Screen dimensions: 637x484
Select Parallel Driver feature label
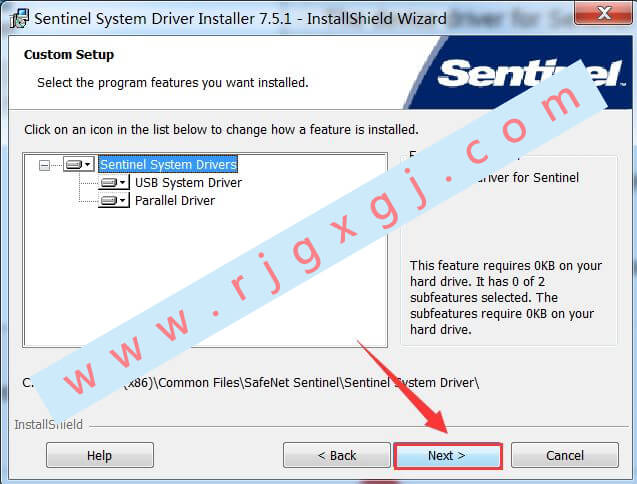pyautogui.click(x=175, y=200)
